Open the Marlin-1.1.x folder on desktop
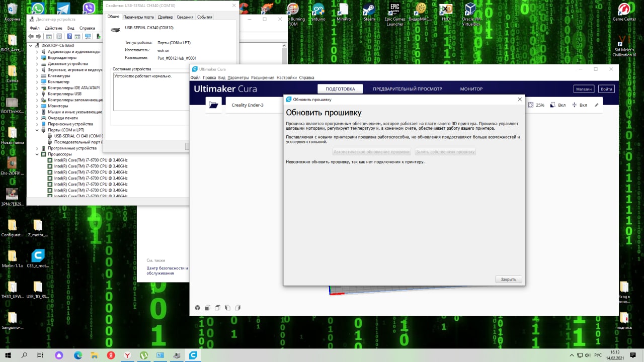Viewport: 644px width, 362px height. click(12, 259)
